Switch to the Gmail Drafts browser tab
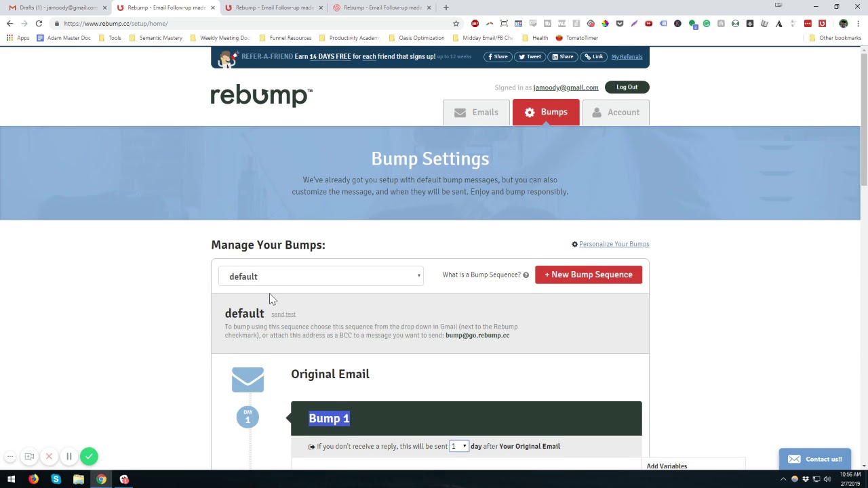 pyautogui.click(x=58, y=7)
